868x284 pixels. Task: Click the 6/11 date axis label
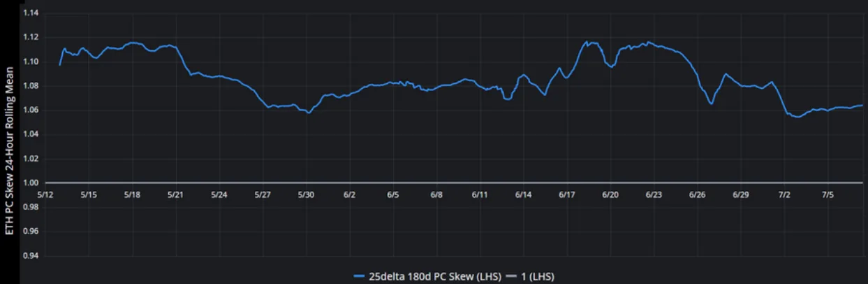coord(480,194)
